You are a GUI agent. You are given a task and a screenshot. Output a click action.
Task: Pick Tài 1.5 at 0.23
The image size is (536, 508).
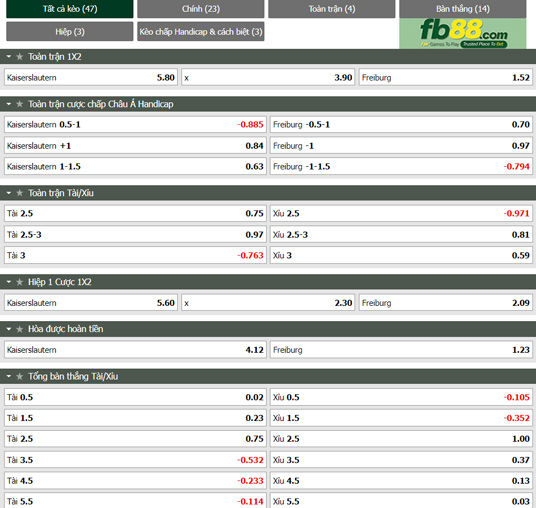[x=135, y=418]
